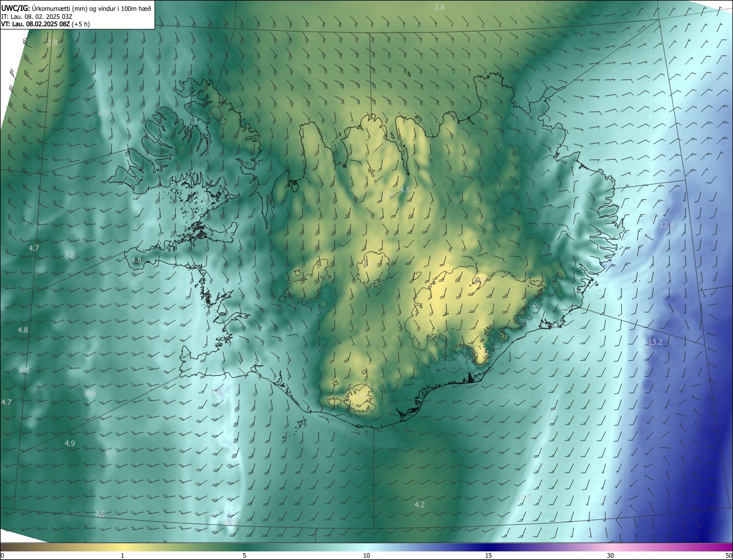Click the '30' tick label on the color scale

[610, 555]
